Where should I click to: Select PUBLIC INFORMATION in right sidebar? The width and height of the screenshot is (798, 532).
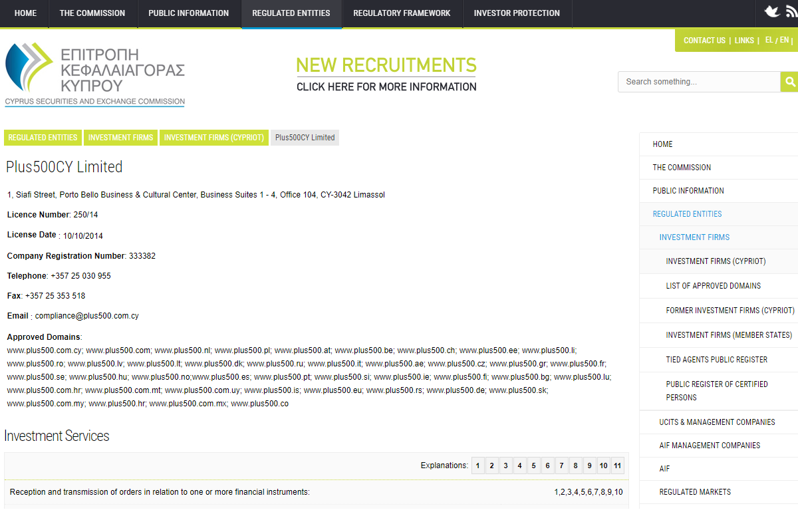[x=719, y=191]
